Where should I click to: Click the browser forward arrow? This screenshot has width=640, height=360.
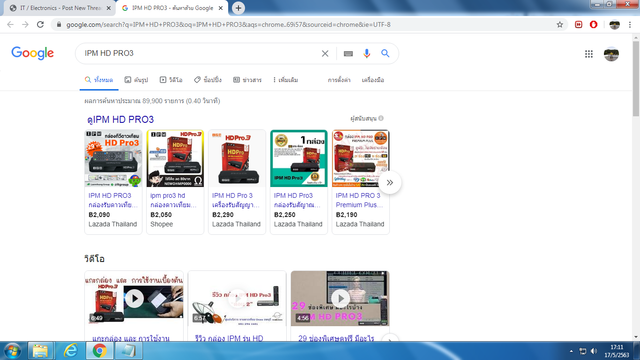(25, 24)
